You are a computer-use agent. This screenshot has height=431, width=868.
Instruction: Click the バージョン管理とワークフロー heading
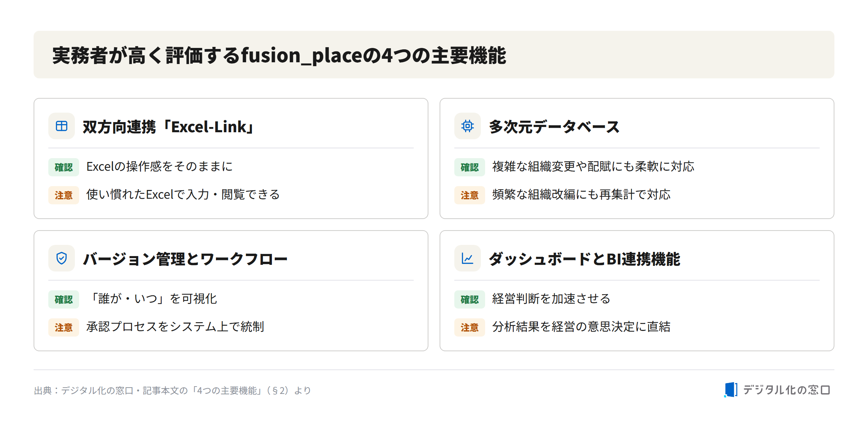[x=185, y=259]
